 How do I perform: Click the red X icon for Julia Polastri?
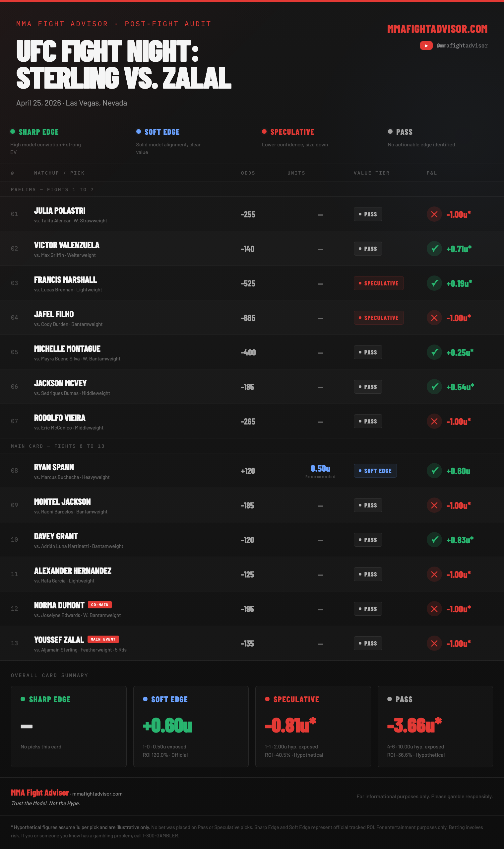pyautogui.click(x=434, y=214)
